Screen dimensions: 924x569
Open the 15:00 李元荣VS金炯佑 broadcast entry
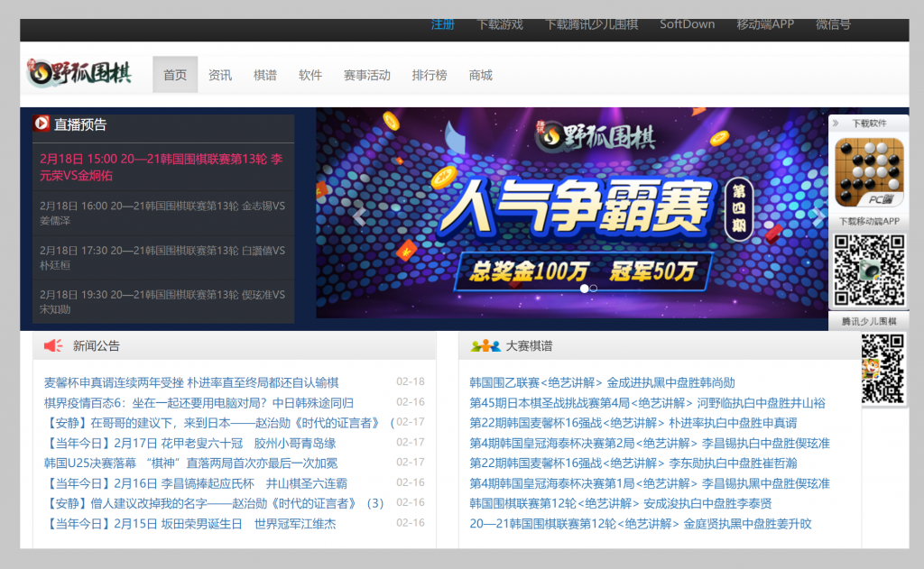(x=163, y=168)
